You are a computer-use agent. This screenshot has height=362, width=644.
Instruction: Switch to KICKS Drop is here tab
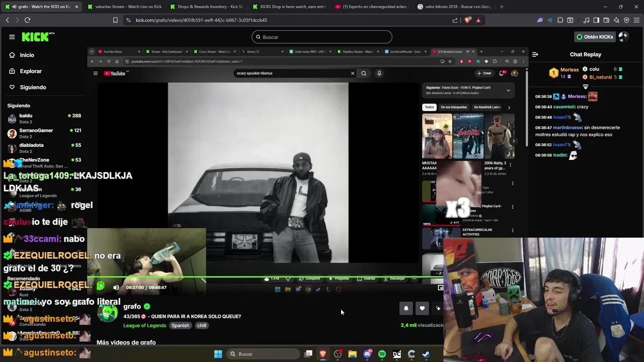(289, 7)
